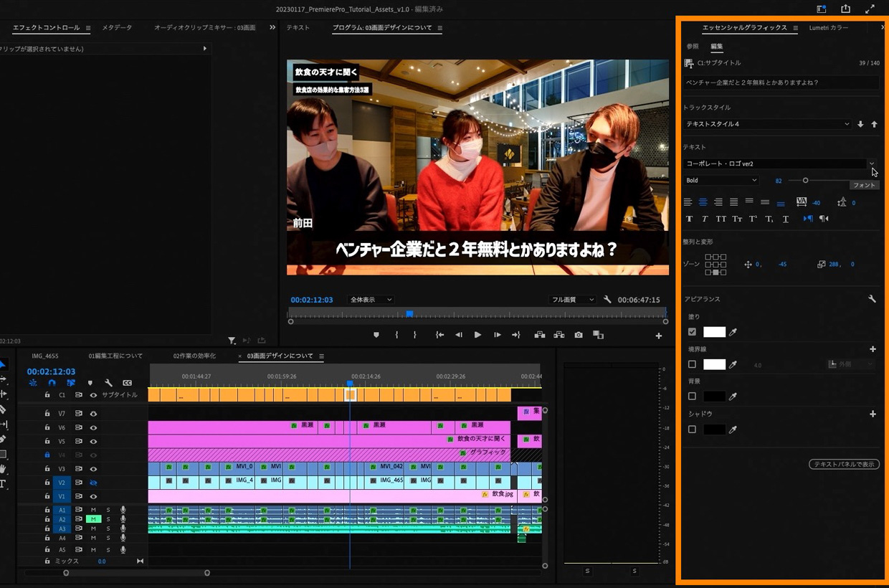Go to Out point in Program monitor
The image size is (889, 588).
click(515, 335)
